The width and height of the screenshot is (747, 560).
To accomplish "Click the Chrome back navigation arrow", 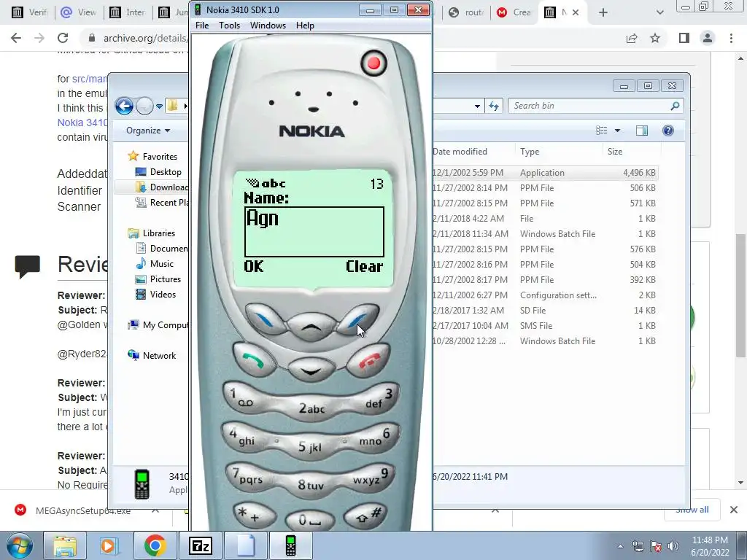I will (x=16, y=38).
